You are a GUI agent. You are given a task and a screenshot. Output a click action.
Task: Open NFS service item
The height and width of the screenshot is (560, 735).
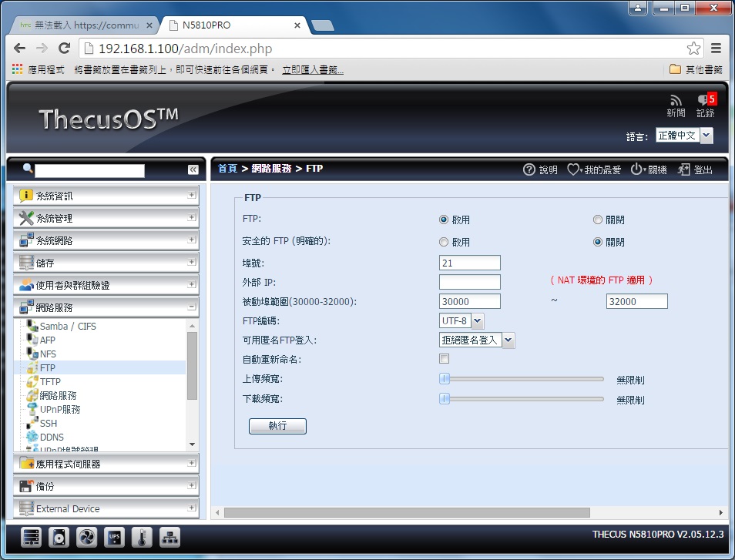click(48, 354)
